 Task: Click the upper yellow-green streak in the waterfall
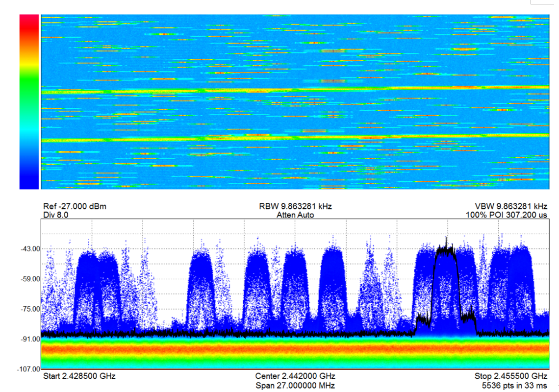[x=294, y=90]
